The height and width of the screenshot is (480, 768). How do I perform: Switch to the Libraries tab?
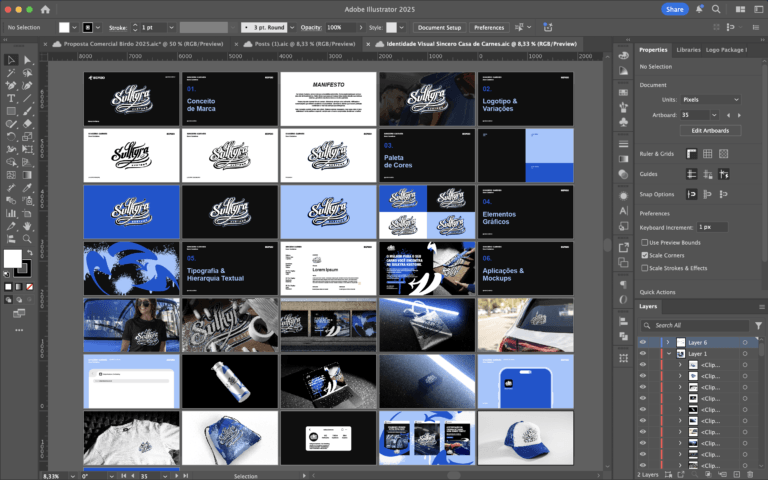(x=688, y=49)
